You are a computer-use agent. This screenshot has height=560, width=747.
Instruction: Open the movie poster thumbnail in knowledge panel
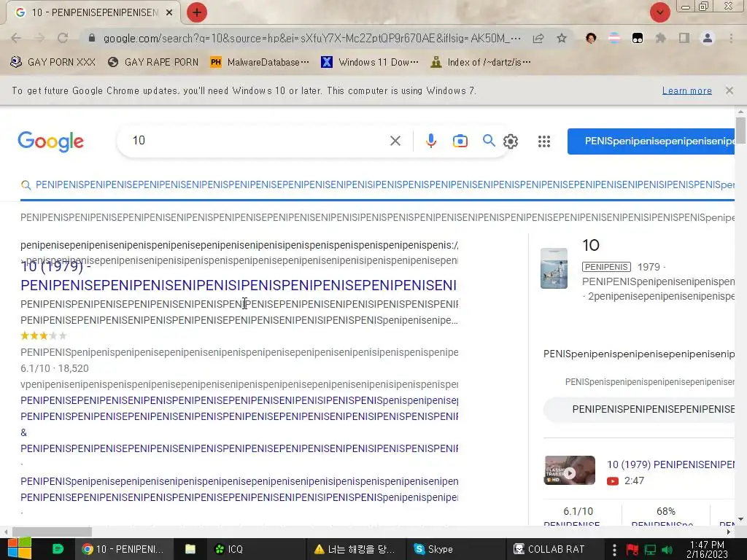(x=554, y=268)
